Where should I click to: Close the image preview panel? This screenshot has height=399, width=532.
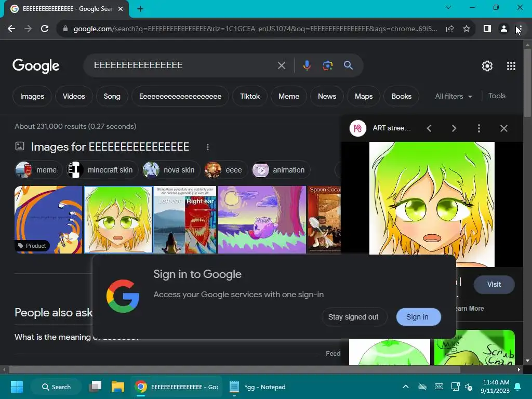(504, 128)
